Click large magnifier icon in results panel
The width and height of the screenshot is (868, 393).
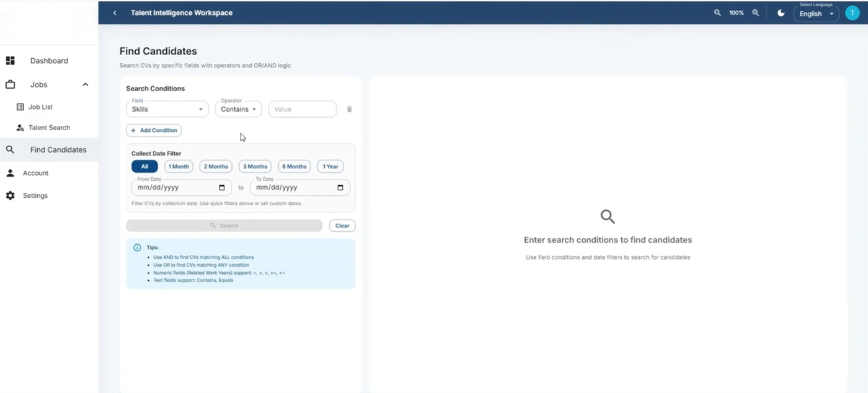coord(608,216)
